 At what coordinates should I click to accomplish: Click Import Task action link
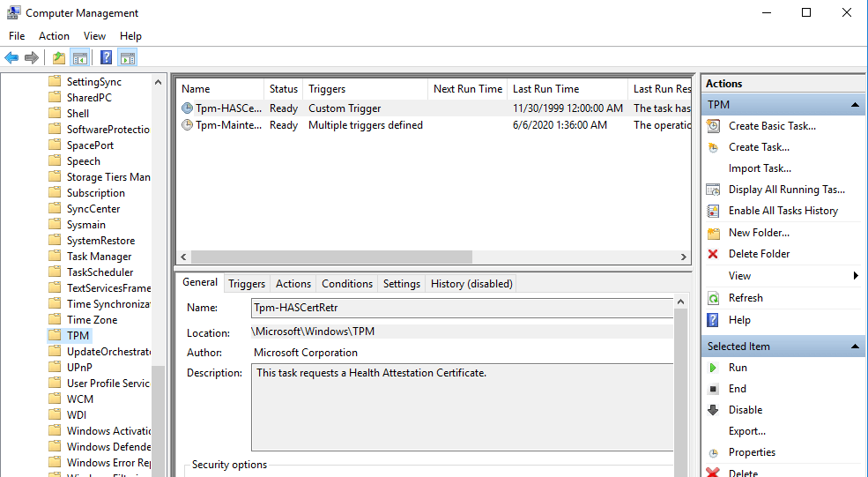(x=760, y=168)
